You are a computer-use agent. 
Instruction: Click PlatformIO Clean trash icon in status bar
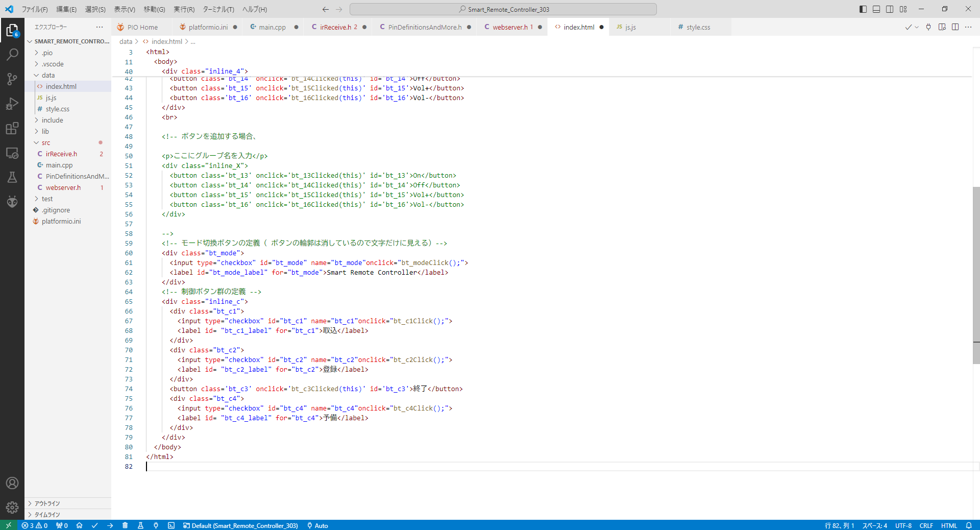pos(125,525)
